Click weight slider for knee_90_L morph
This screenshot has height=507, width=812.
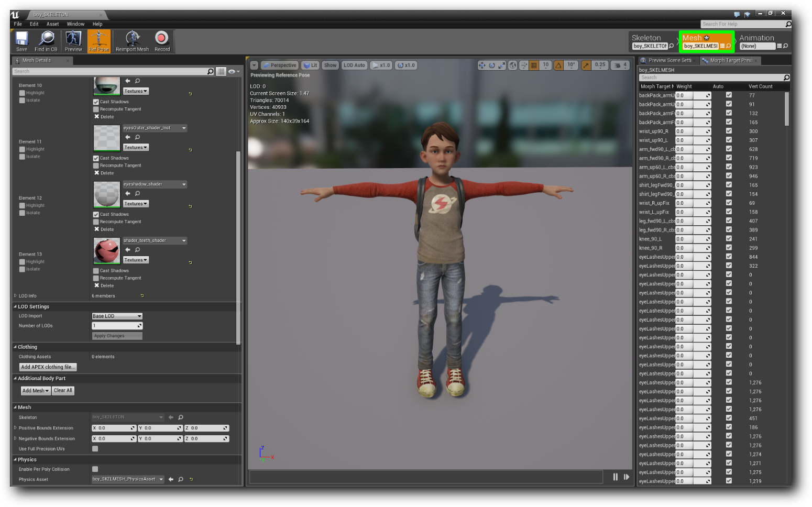693,239
